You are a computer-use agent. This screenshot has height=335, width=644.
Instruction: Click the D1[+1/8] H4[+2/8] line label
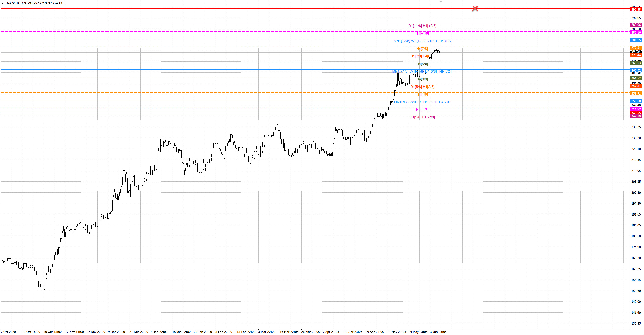[422, 26]
